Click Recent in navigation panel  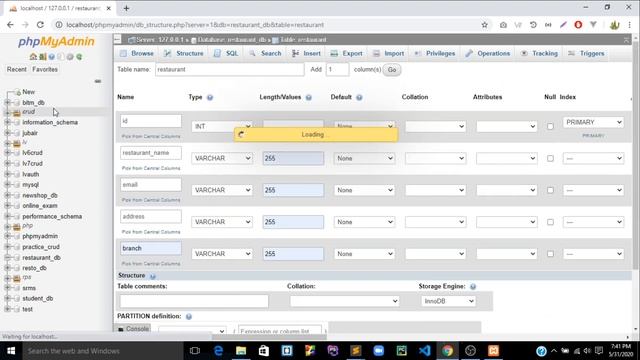17,69
